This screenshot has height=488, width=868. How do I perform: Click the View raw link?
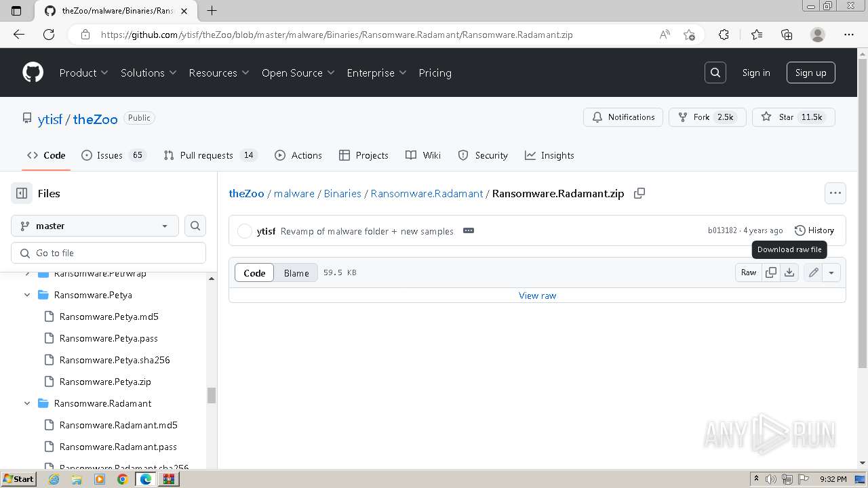click(x=537, y=296)
